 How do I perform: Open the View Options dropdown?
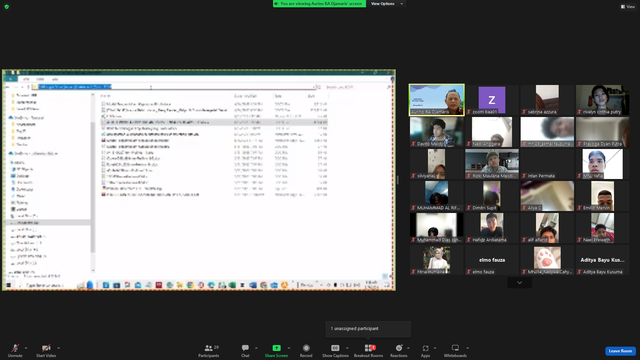pyautogui.click(x=387, y=4)
